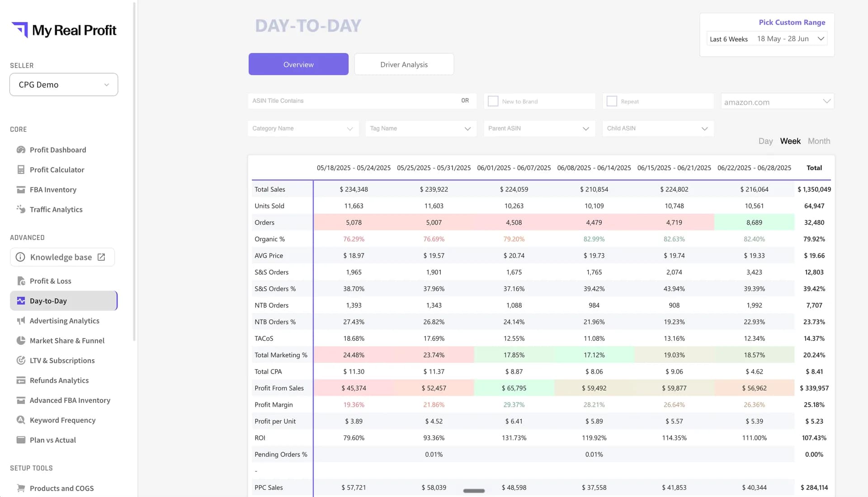Click the Profit Dashboard gauge icon
Image resolution: width=868 pixels, height=497 pixels.
[x=21, y=150]
